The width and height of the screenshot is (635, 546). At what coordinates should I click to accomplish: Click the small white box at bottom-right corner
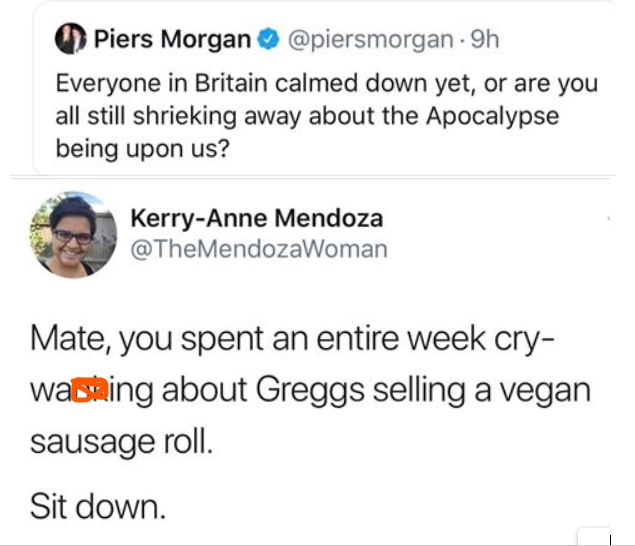[594, 535]
